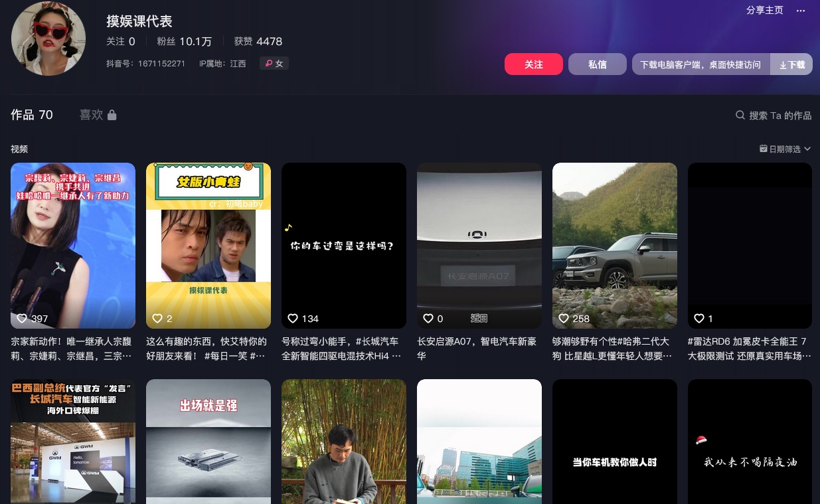This screenshot has width=820, height=504.
Task: Open the video thumbnail with 397 likes
Action: pos(73,246)
